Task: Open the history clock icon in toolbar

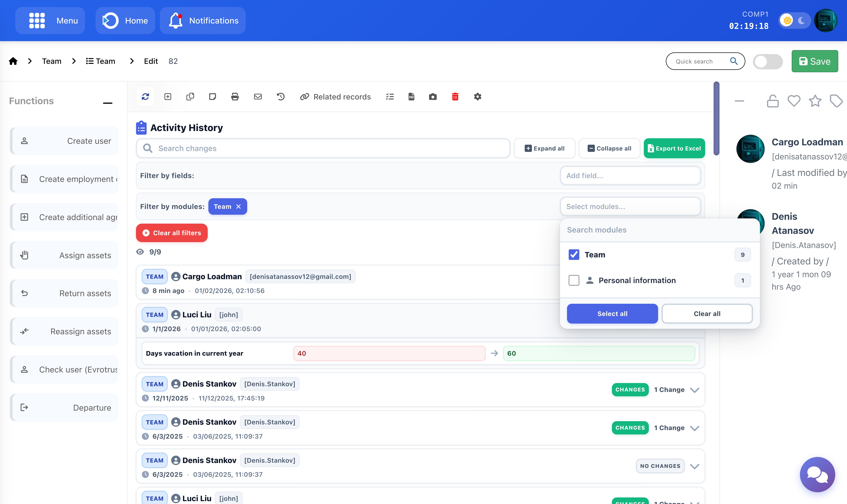Action: coord(280,97)
